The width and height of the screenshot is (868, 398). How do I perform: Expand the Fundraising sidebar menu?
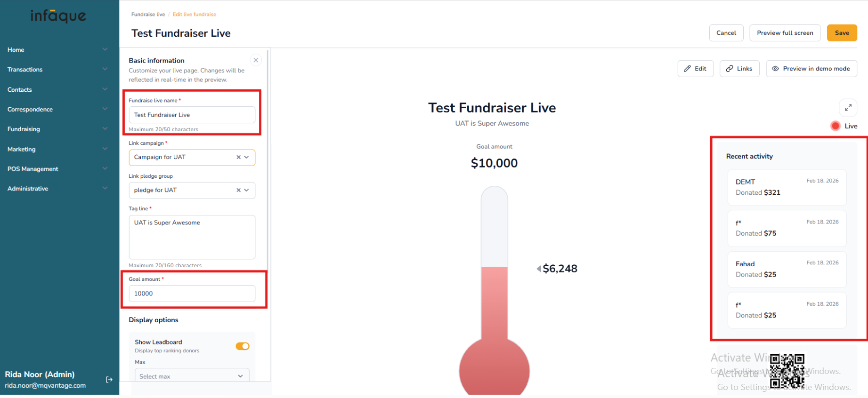[57, 129]
